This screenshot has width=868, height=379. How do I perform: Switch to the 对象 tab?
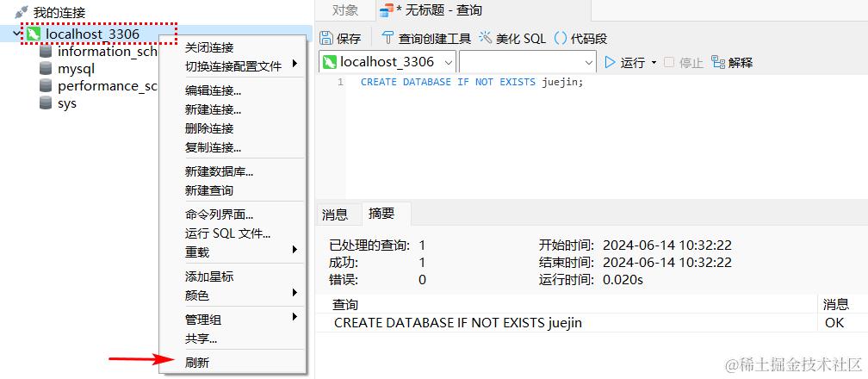345,10
